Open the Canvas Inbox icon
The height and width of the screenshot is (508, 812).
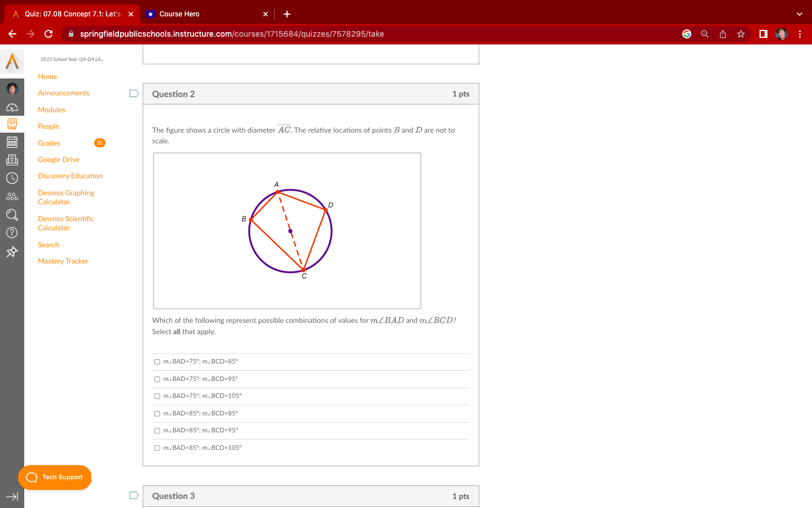[x=12, y=160]
